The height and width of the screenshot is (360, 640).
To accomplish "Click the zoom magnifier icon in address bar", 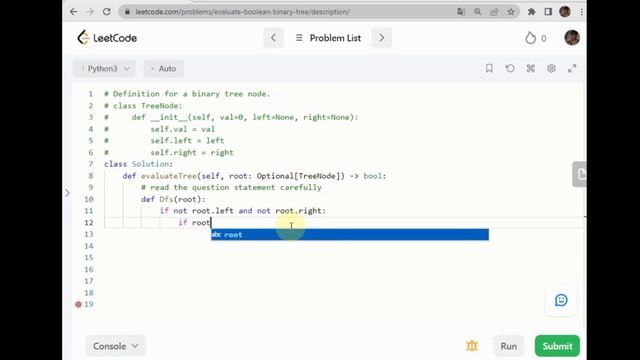I will (478, 12).
